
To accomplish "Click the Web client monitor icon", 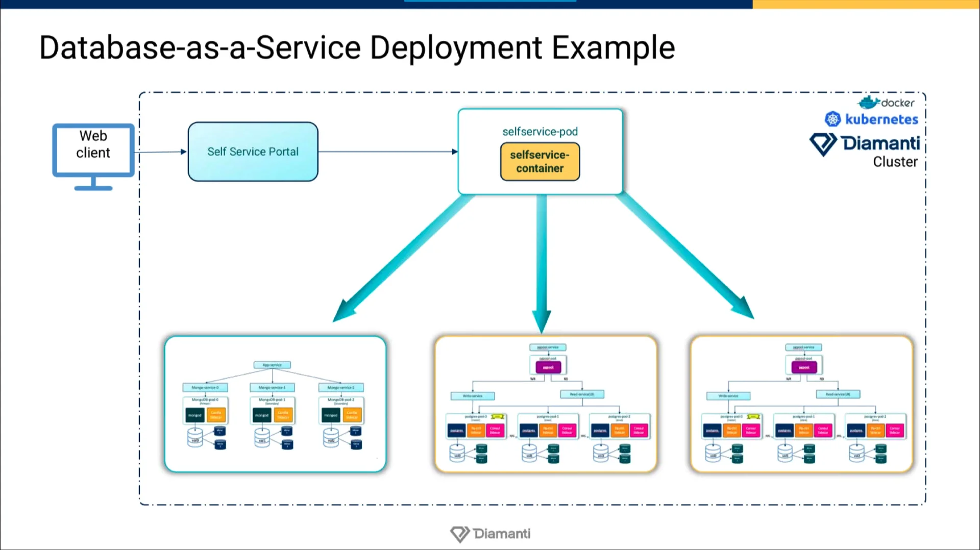I will (93, 157).
